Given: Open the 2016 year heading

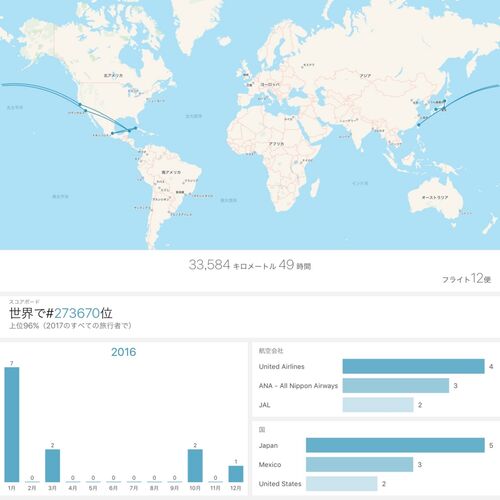Looking at the screenshot, I should [124, 352].
